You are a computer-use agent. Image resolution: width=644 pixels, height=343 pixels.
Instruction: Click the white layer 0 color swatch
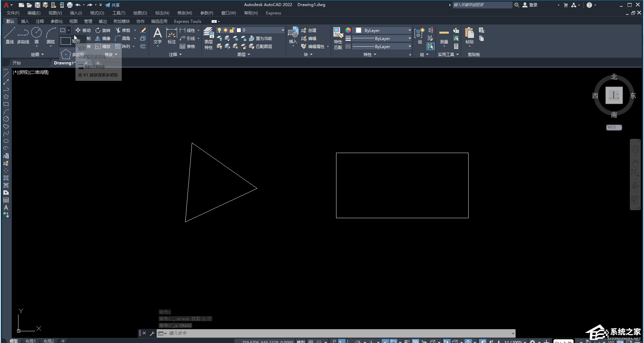(x=239, y=30)
